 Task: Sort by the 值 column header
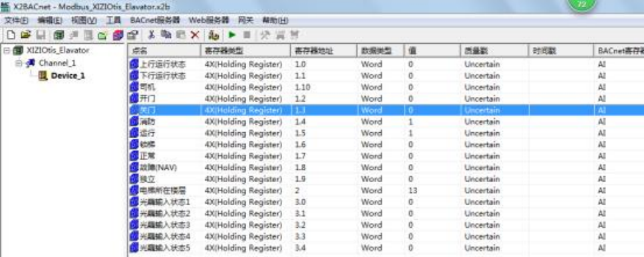(432, 51)
